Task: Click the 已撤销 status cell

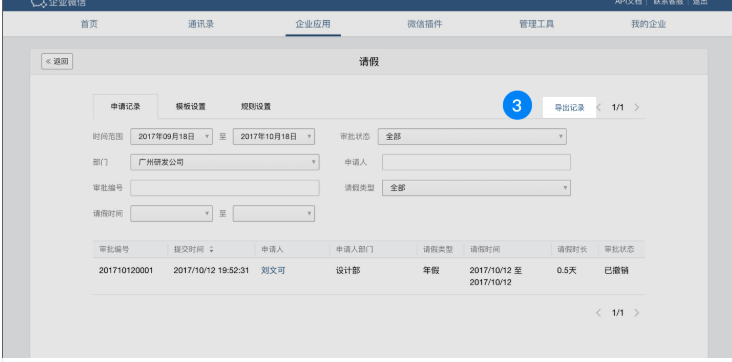Action: click(616, 270)
